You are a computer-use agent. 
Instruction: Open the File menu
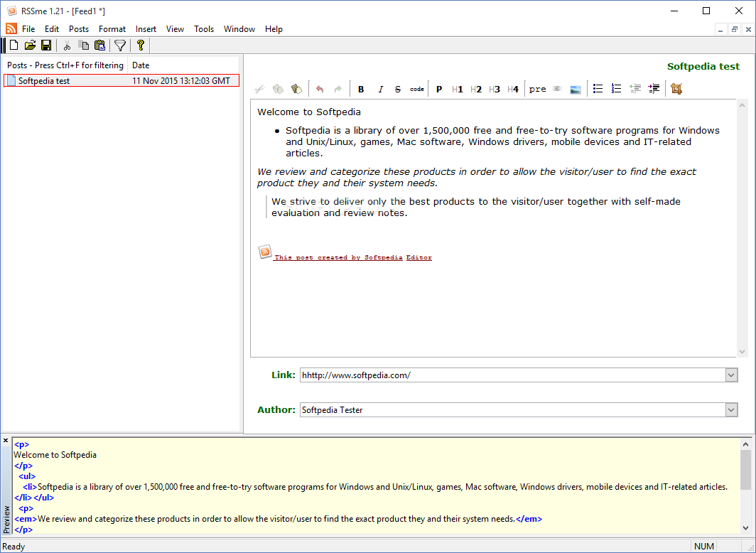[x=28, y=29]
